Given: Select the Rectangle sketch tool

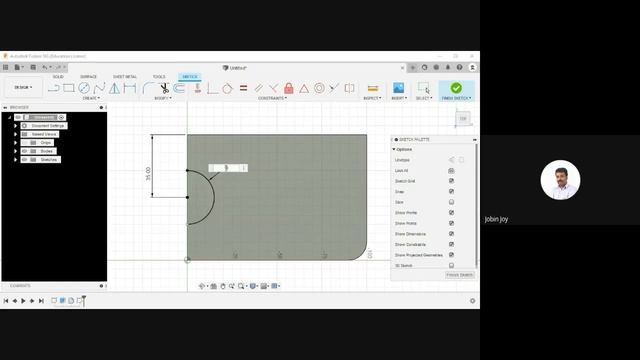Looking at the screenshot, I should pyautogui.click(x=69, y=88).
